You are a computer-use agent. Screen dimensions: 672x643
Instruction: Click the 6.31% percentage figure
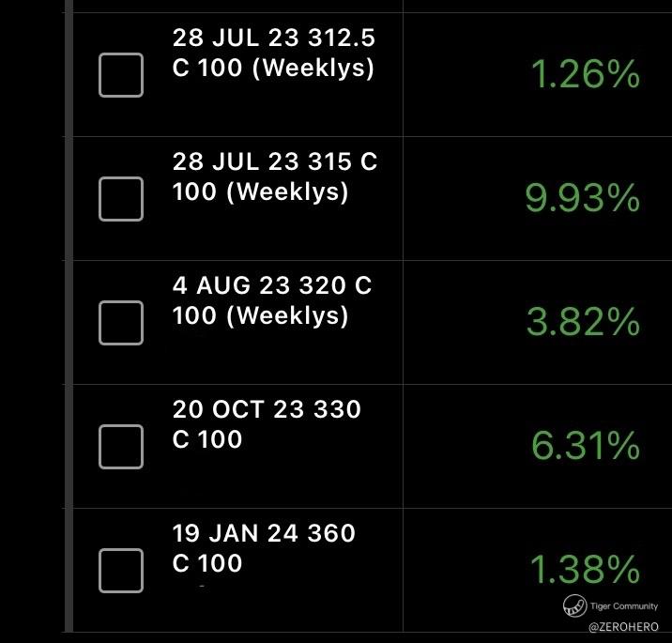tap(585, 447)
